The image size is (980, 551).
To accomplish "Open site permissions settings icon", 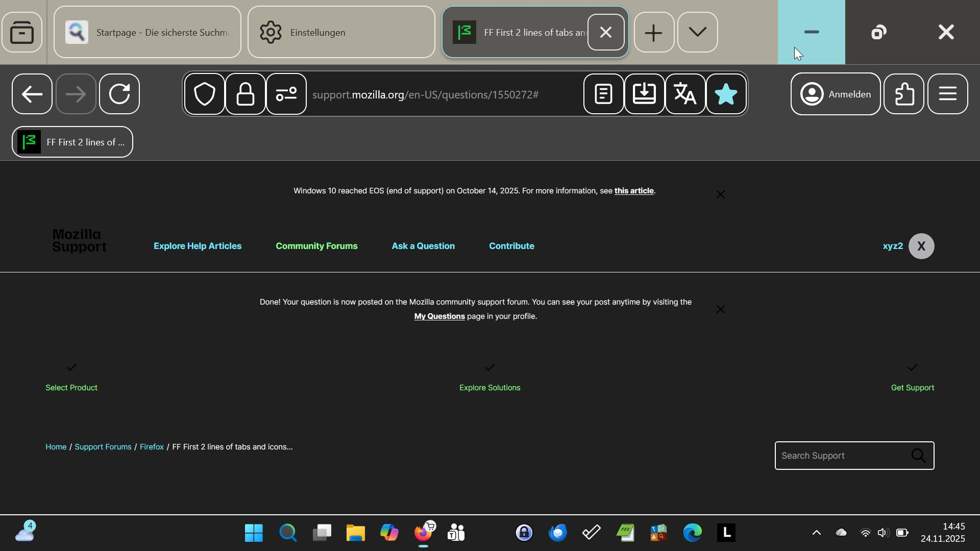I will [x=286, y=94].
